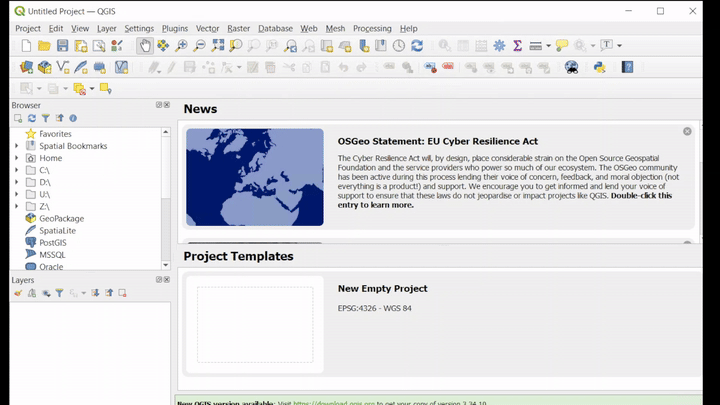This screenshot has height=405, width=720.
Task: Show the Statistical Summary sigma icon
Action: click(518, 45)
